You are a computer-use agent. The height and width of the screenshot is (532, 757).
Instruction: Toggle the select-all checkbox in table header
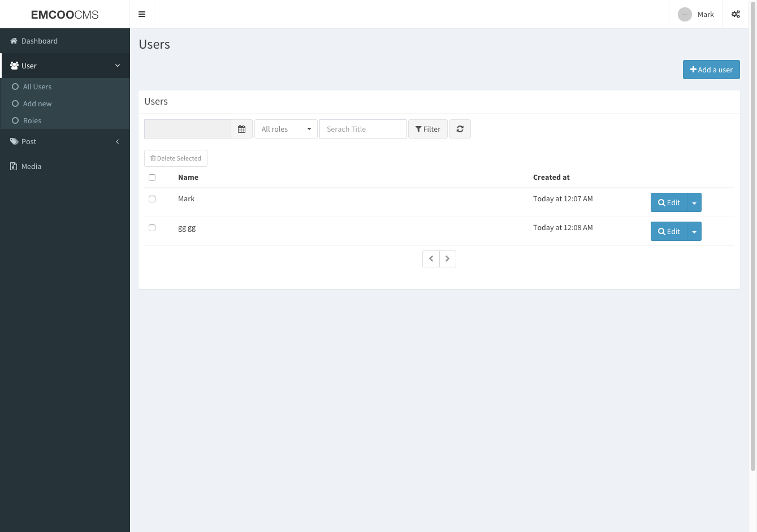coord(152,178)
